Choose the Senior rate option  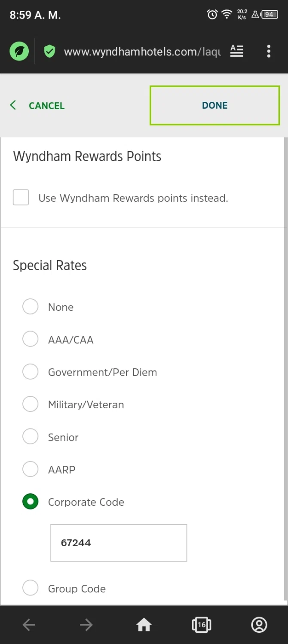point(31,437)
